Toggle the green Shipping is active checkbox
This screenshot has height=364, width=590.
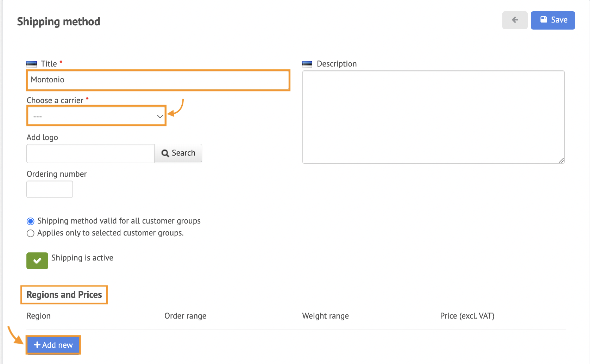coord(37,261)
